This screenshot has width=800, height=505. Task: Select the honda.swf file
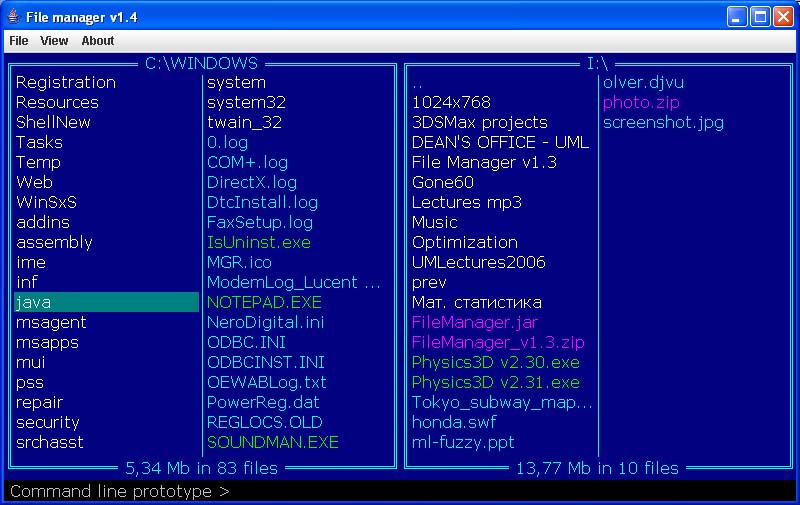pos(454,422)
